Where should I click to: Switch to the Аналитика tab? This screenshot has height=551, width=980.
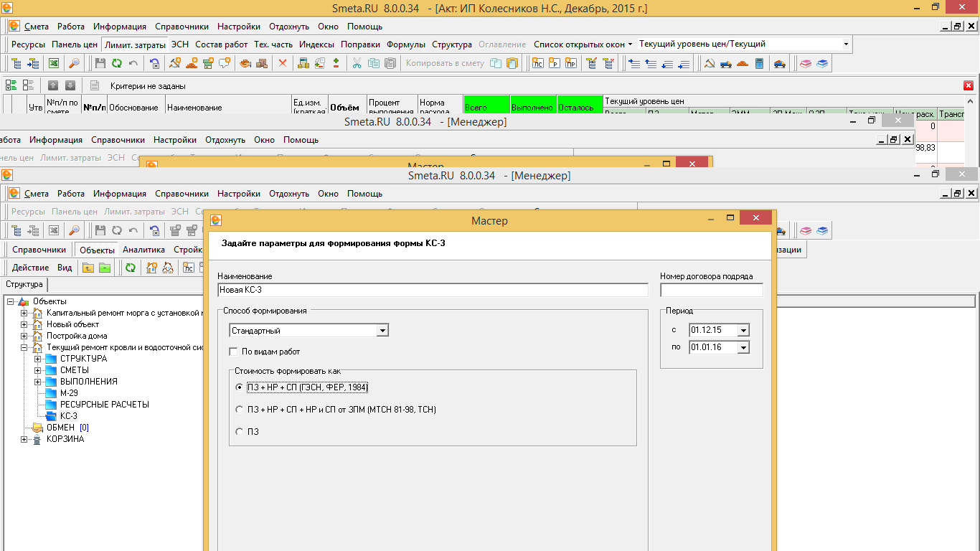click(x=143, y=250)
